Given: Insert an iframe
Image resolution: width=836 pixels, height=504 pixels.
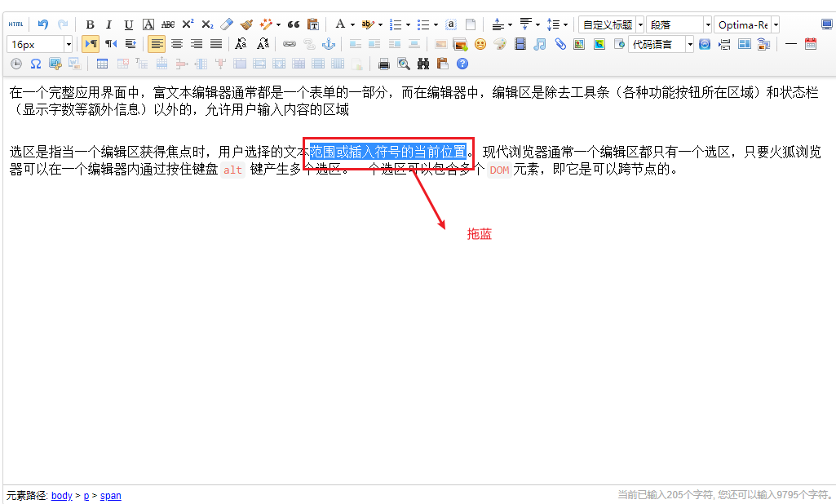Looking at the screenshot, I should (619, 44).
